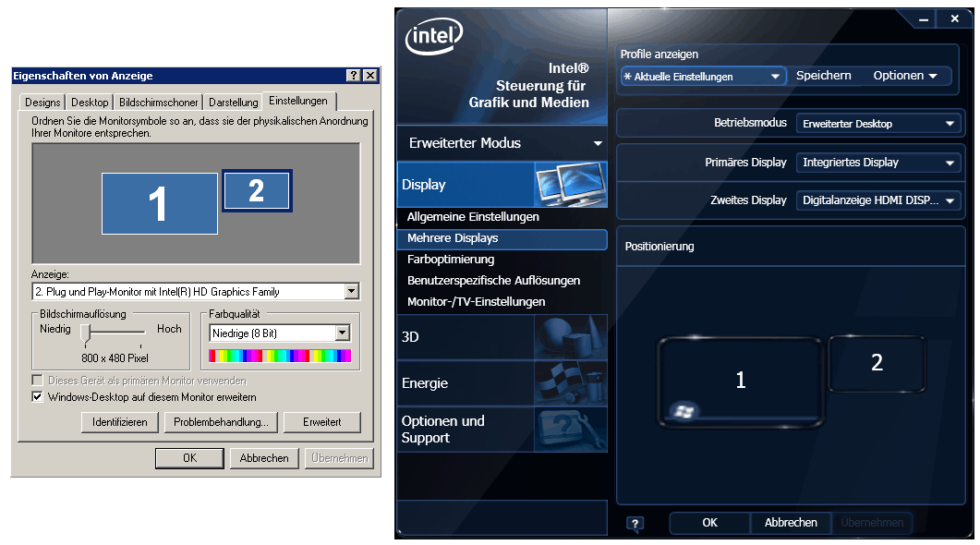Select display 1 in Intel Positionierung area
This screenshot has width=980, height=545.
741,381
